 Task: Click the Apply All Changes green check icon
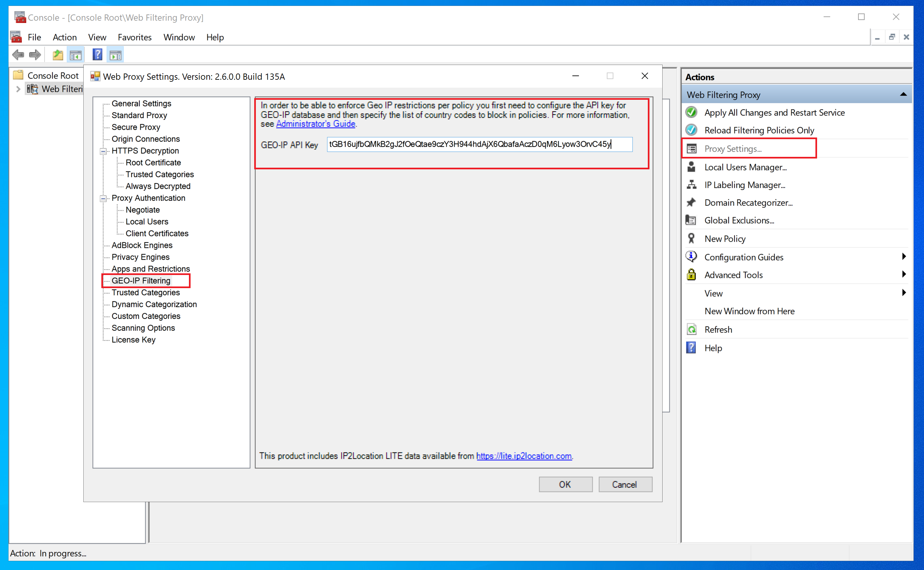(691, 112)
